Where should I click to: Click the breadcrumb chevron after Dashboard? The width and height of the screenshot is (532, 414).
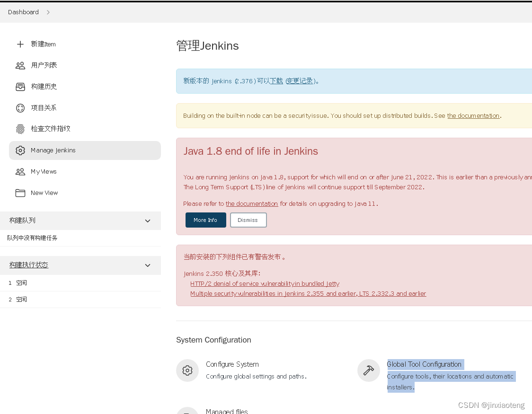pos(48,12)
